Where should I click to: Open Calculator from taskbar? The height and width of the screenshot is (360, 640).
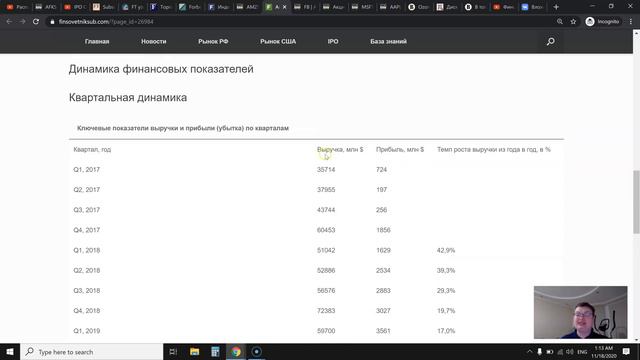(215, 351)
